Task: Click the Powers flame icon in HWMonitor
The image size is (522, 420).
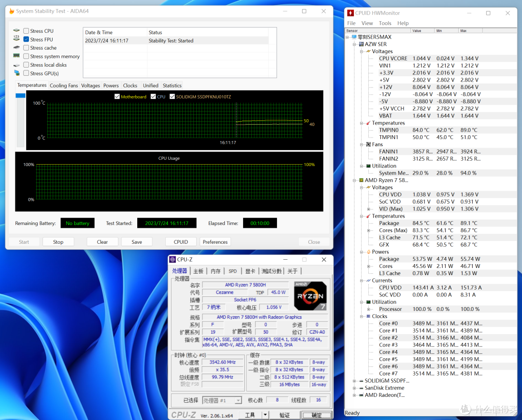Action: pos(368,252)
